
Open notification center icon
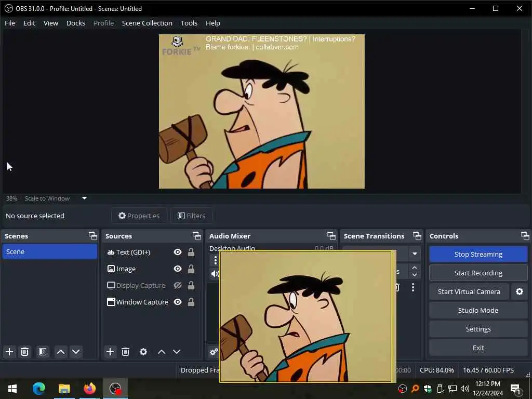pos(515,389)
